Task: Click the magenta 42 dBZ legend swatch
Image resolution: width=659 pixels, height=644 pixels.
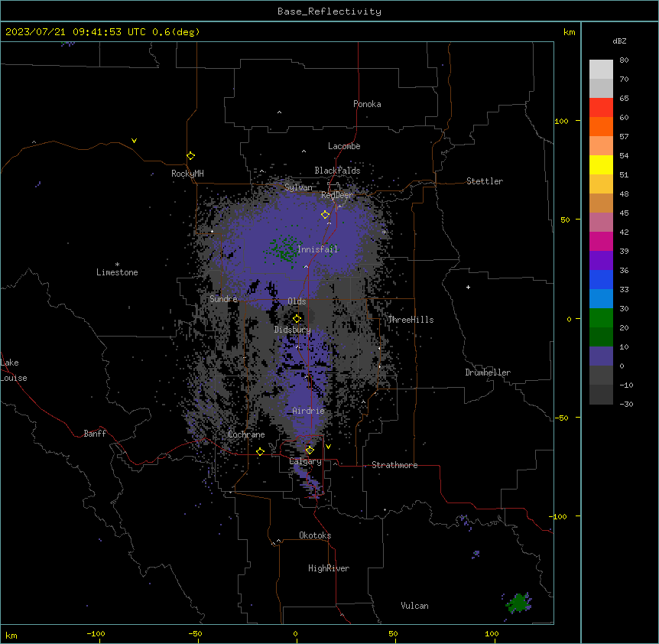Action: click(601, 241)
